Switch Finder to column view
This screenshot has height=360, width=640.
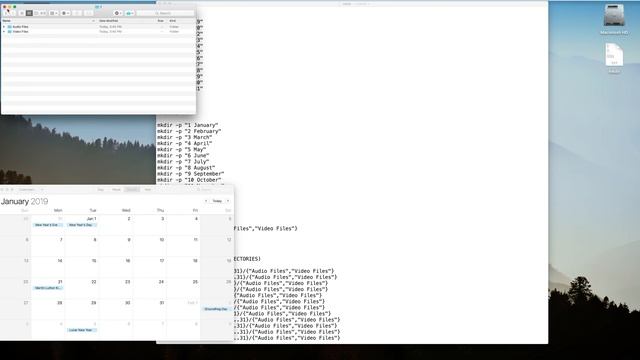click(36, 13)
